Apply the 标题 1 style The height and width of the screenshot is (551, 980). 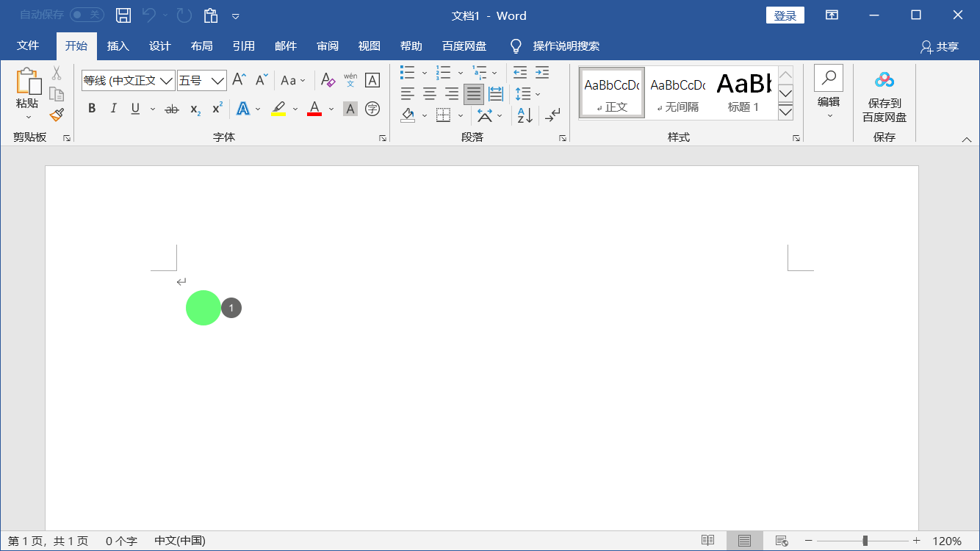point(743,93)
